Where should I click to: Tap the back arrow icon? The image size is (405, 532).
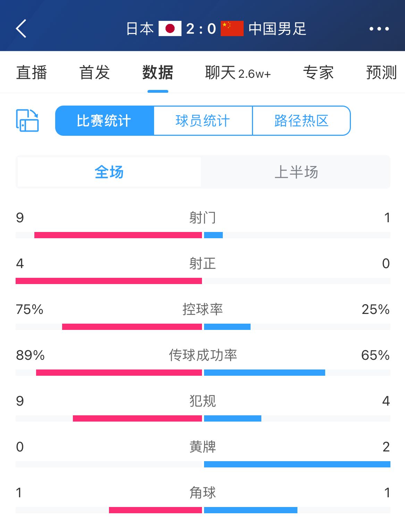[x=21, y=28]
